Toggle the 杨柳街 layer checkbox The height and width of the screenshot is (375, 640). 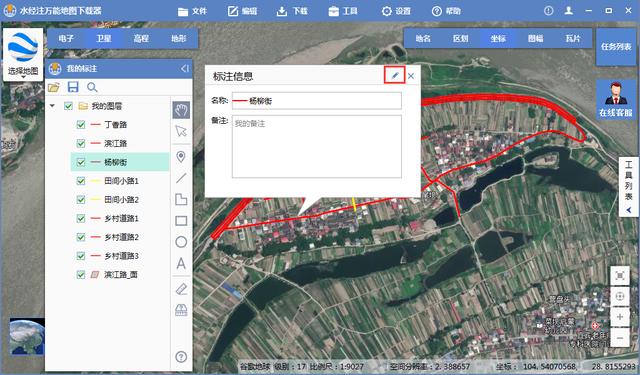(81, 162)
